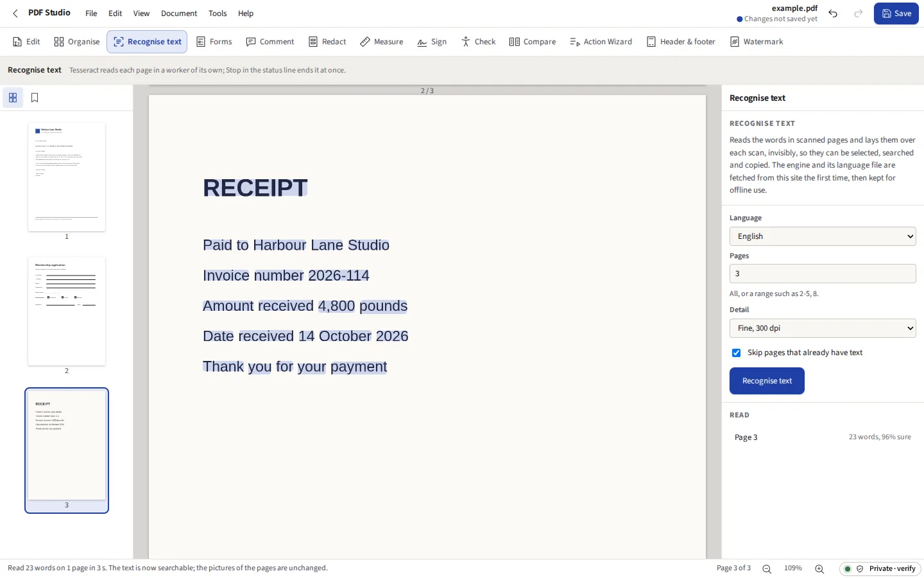This screenshot has width=924, height=578.
Task: Open the Edit menu in the menu bar
Action: [116, 13]
